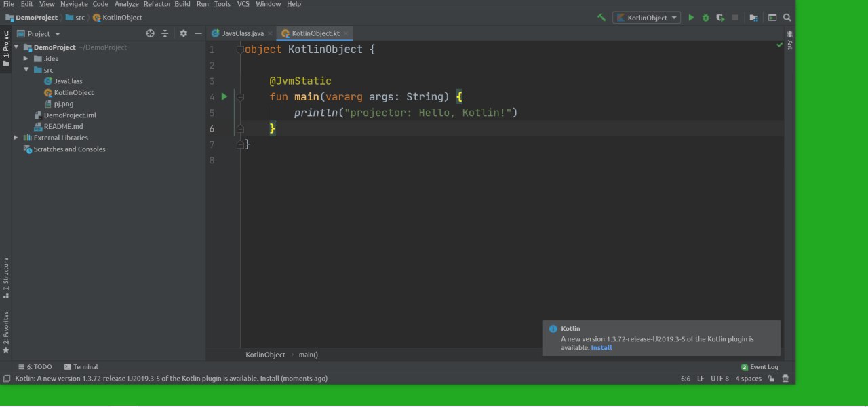
Task: Show tool window quick-access icon at bottom left
Action: [6, 379]
